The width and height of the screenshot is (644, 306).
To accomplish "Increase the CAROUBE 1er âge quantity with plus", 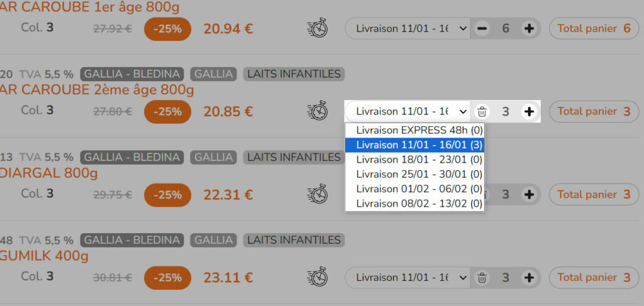I will [x=529, y=28].
